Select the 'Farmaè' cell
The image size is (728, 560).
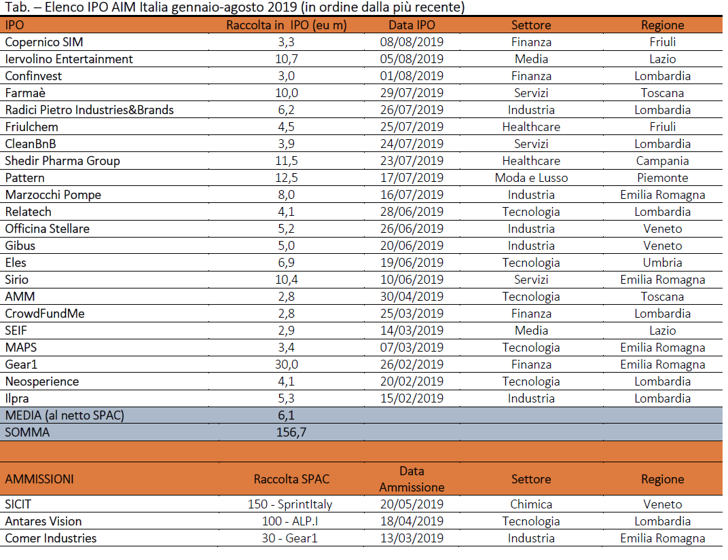pos(25,93)
